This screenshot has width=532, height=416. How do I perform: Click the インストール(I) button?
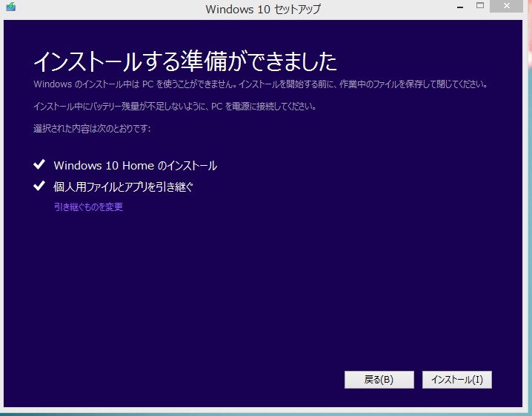tap(456, 380)
